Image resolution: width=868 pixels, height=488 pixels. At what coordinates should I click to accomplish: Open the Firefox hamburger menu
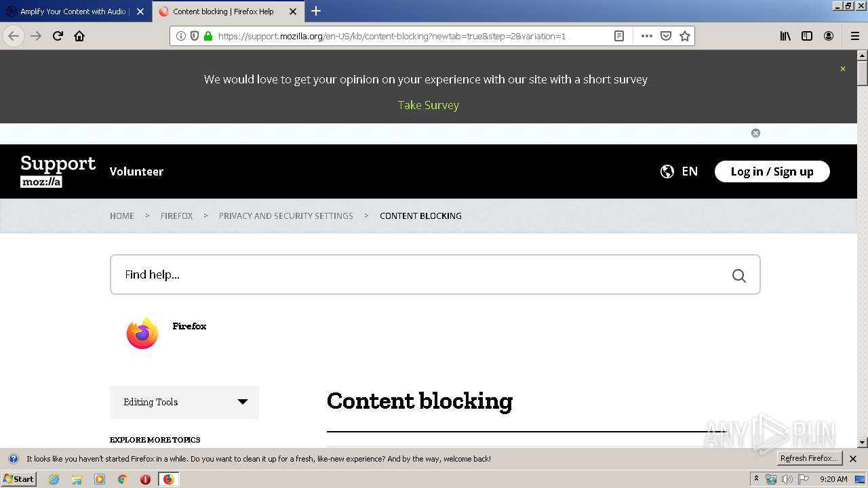854,36
